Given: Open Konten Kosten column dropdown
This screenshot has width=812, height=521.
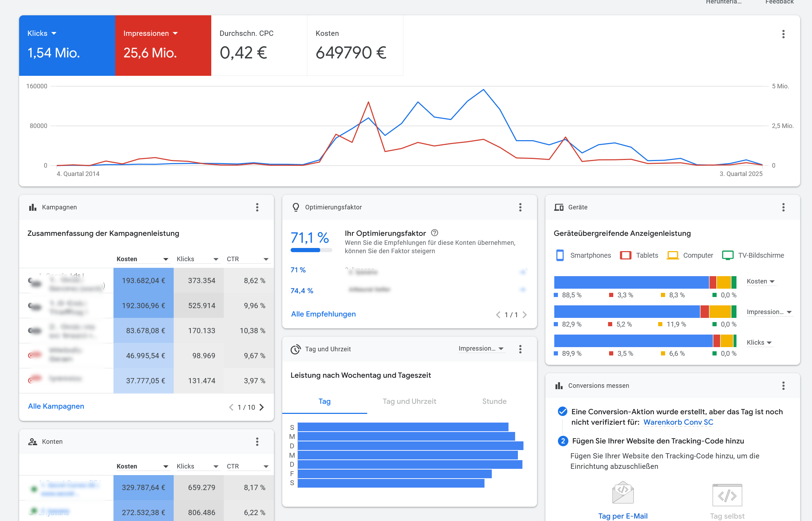Looking at the screenshot, I should (x=143, y=466).
